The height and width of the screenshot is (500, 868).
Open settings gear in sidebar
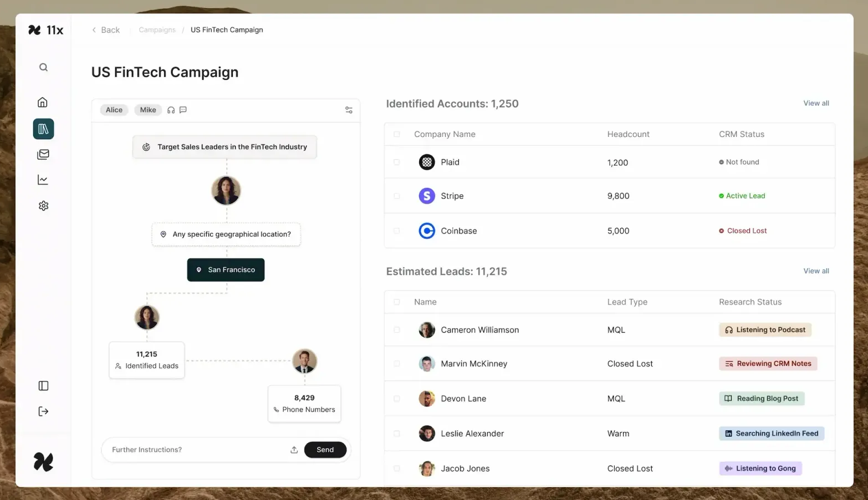point(43,206)
